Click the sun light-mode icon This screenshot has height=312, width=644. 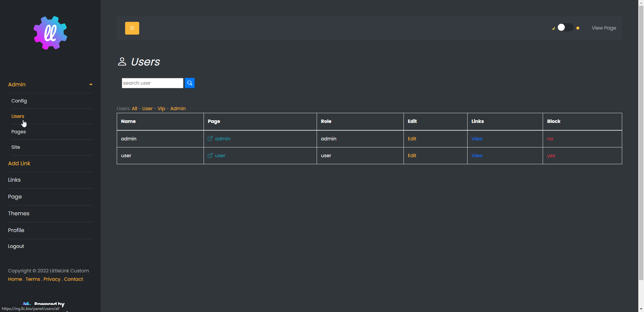coord(578,28)
